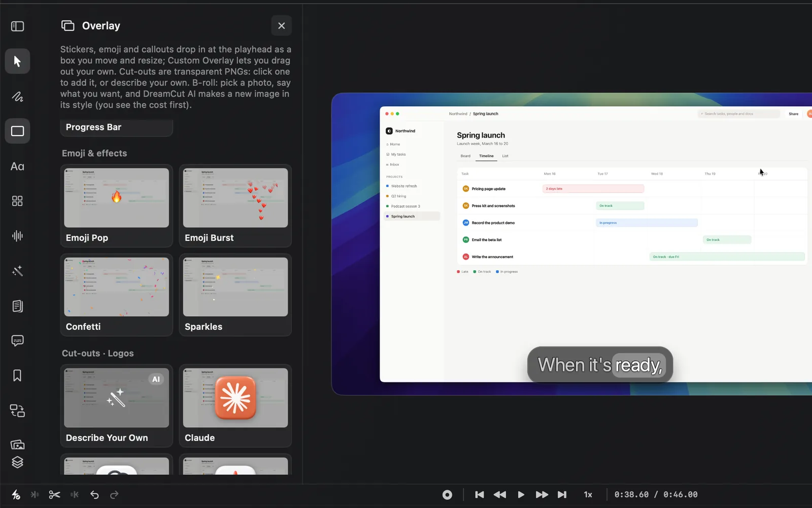The image size is (812, 508).
Task: Select the pointer arrow tool
Action: [x=17, y=61]
